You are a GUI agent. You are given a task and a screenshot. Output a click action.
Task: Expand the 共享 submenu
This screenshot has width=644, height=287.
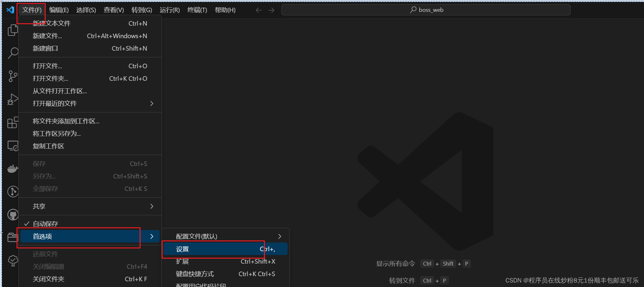[x=90, y=206]
